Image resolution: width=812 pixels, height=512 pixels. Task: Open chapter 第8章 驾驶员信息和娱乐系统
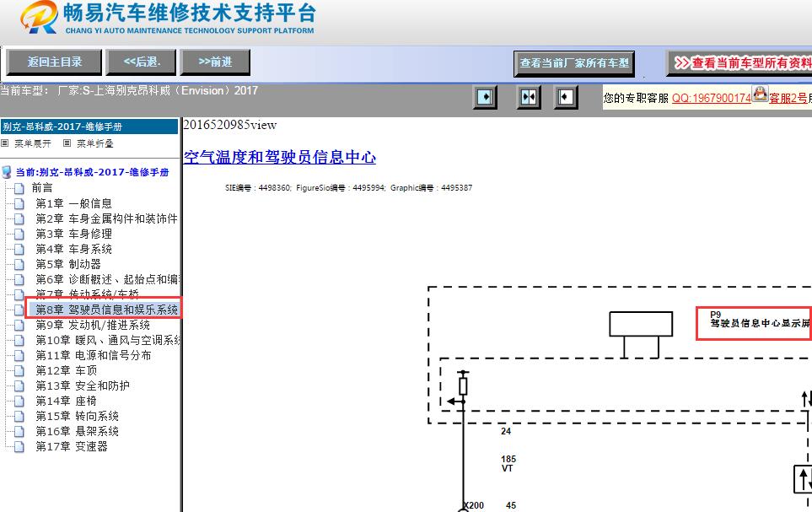(106, 310)
